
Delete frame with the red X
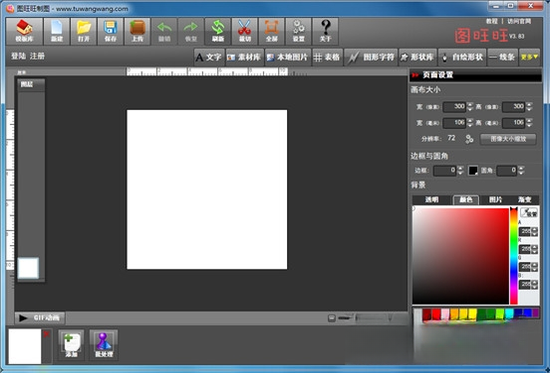coord(46,334)
